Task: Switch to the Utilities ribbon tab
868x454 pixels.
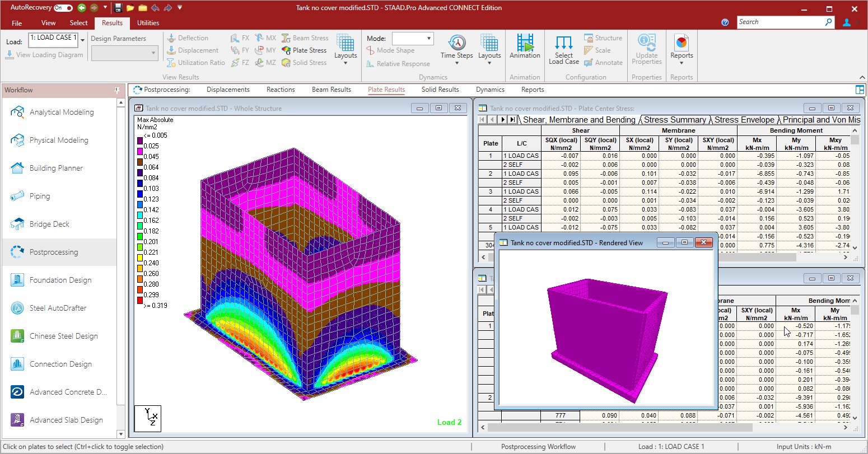Action: 148,23
